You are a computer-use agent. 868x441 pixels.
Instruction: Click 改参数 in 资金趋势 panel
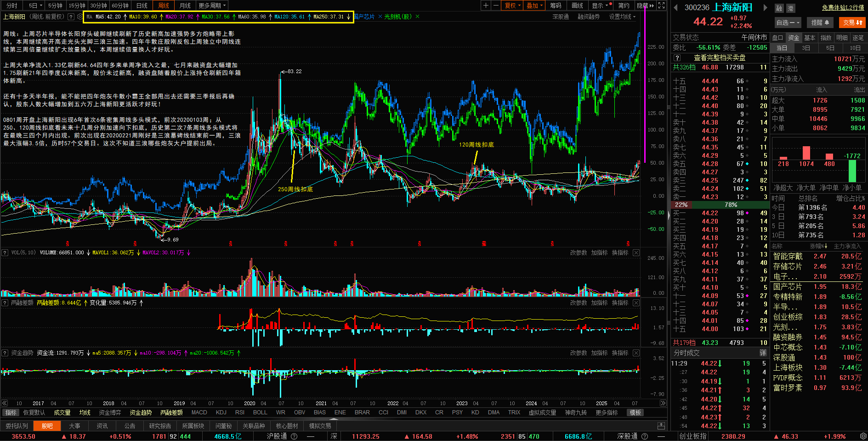[x=579, y=353]
